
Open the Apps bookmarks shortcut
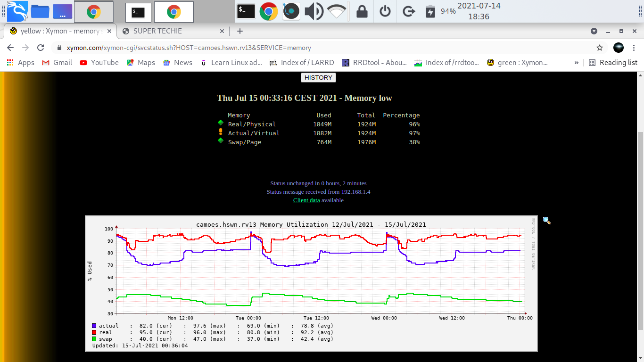(x=21, y=63)
